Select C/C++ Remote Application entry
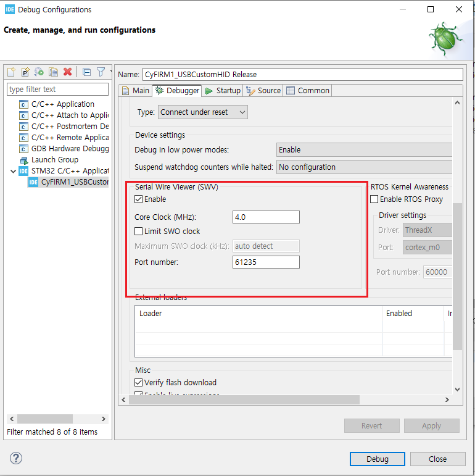This screenshot has height=476, width=475. 70,138
